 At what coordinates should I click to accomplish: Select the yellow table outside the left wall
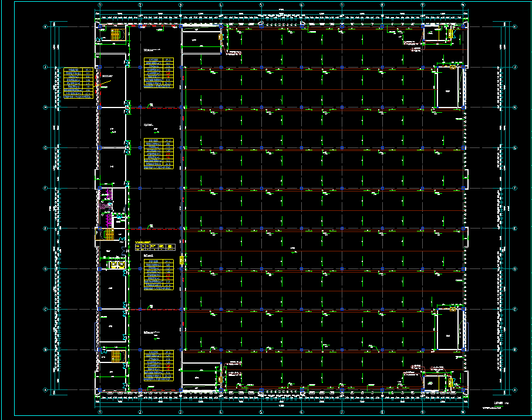[79, 82]
